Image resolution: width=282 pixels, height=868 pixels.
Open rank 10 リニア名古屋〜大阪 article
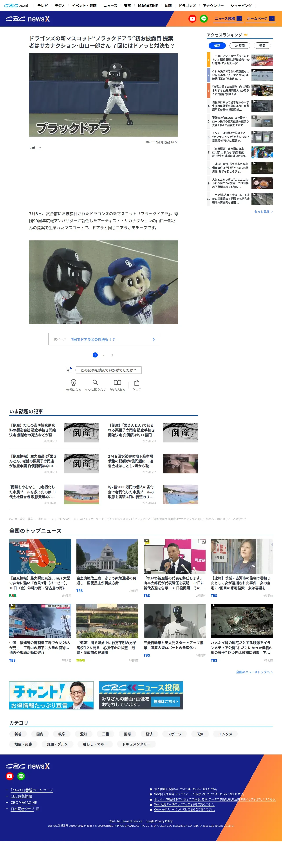240,199
